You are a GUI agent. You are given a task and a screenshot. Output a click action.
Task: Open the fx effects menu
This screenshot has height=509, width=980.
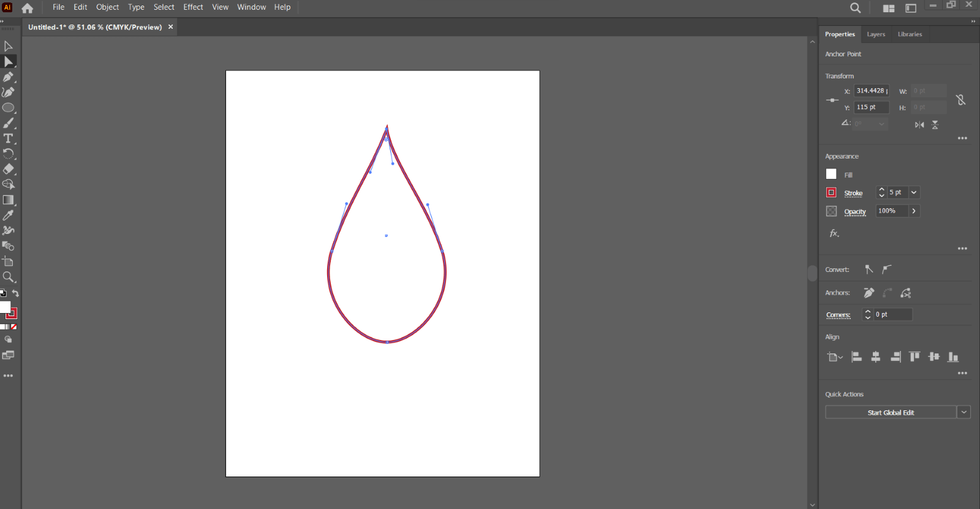pyautogui.click(x=834, y=233)
